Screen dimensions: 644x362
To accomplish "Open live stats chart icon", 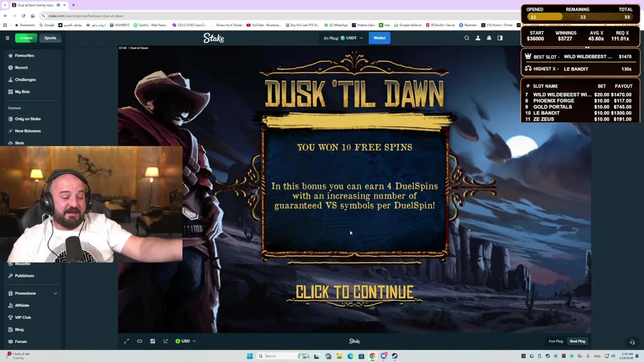I will point(152,341).
